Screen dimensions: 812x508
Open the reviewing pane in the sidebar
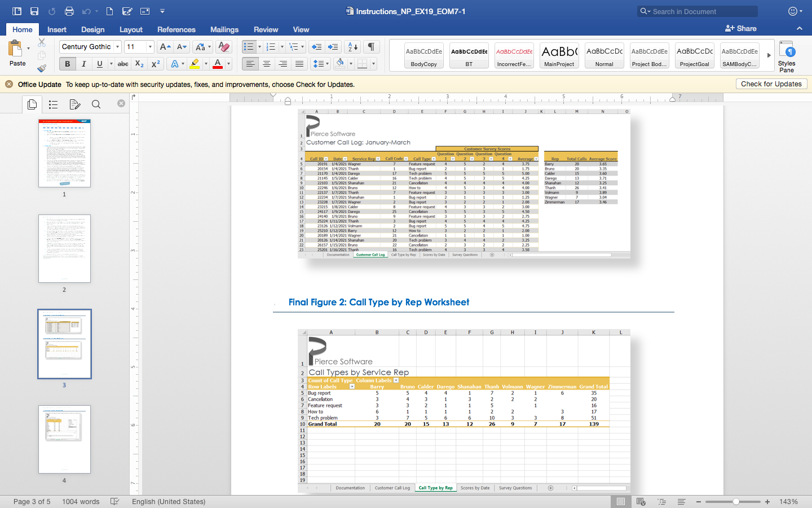click(x=74, y=104)
